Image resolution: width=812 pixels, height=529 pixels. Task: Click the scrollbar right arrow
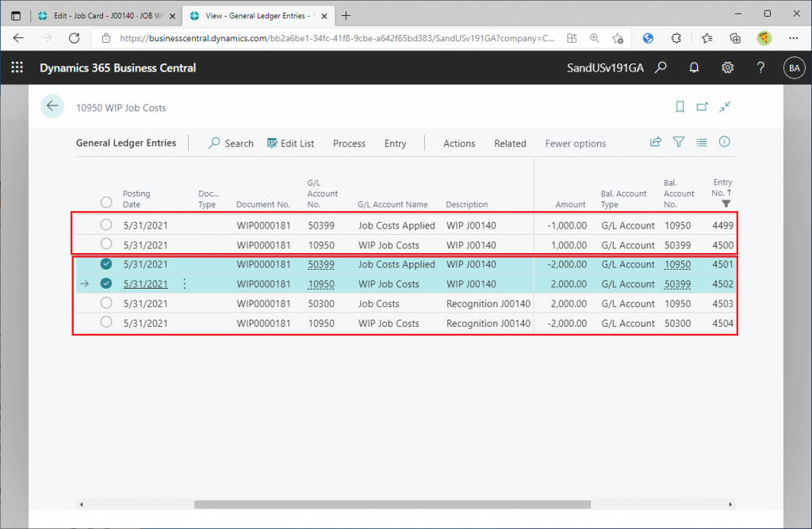click(x=730, y=504)
